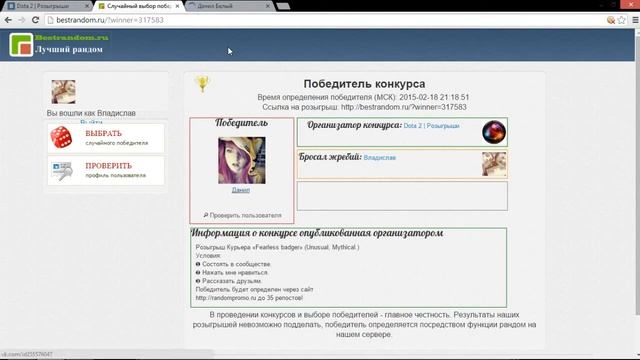Screen dimensions: 640x360
Task: Go back with browser back arrow
Action: (8, 20)
